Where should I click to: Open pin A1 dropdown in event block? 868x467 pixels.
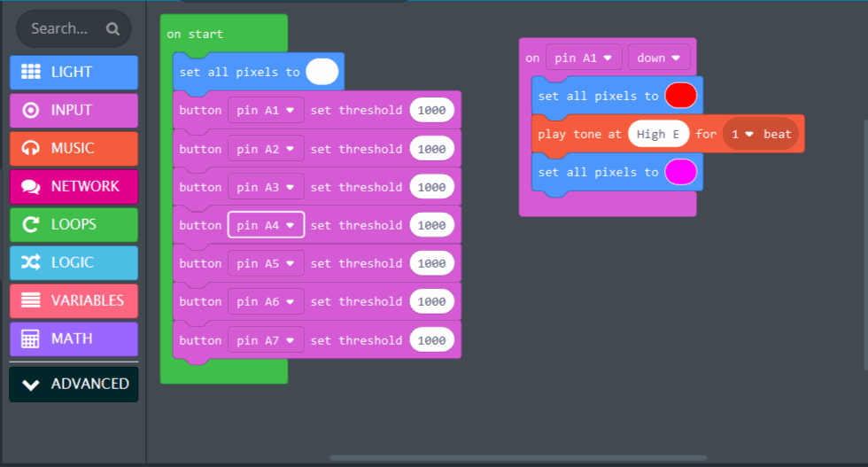coord(584,58)
